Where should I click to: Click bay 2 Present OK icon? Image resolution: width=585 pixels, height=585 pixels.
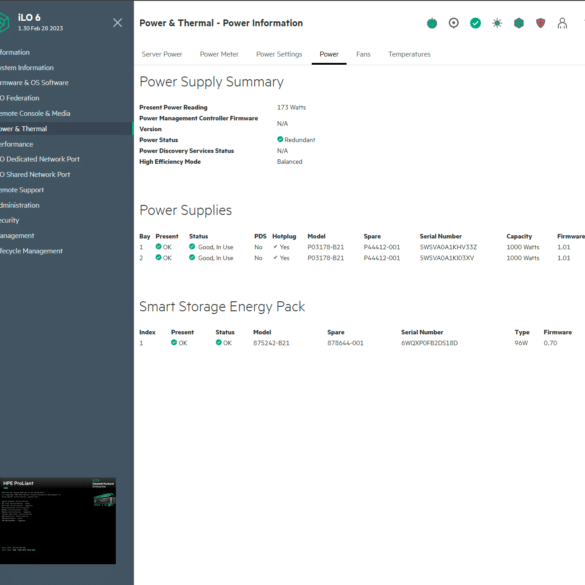159,257
